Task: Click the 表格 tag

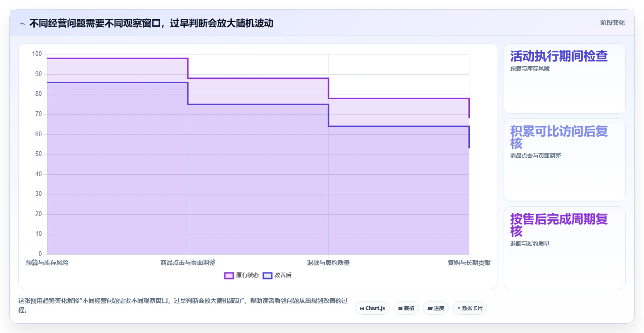Action: [406, 308]
